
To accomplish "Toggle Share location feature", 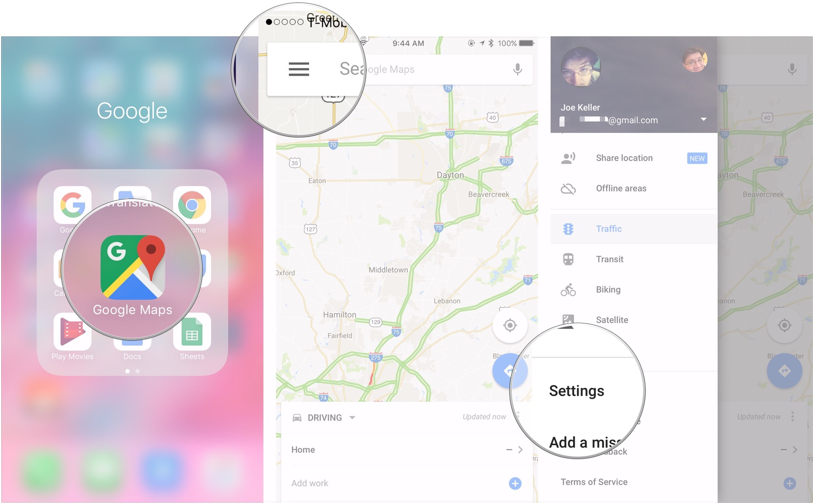I will (x=625, y=157).
